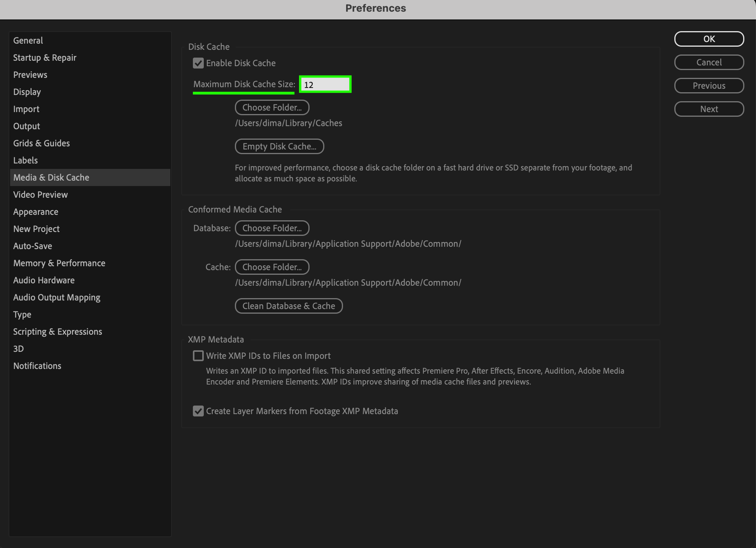Go to the Previous preferences page
Screen dimensions: 756x548
(709, 86)
